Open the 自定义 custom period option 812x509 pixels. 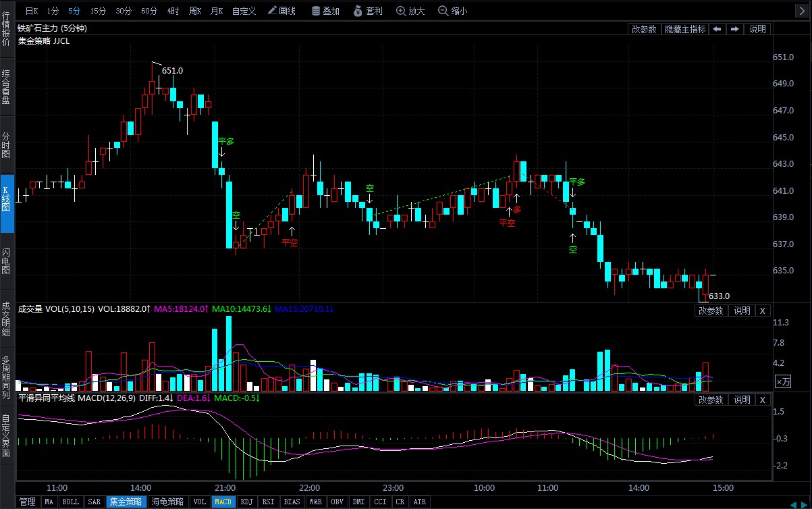click(244, 11)
